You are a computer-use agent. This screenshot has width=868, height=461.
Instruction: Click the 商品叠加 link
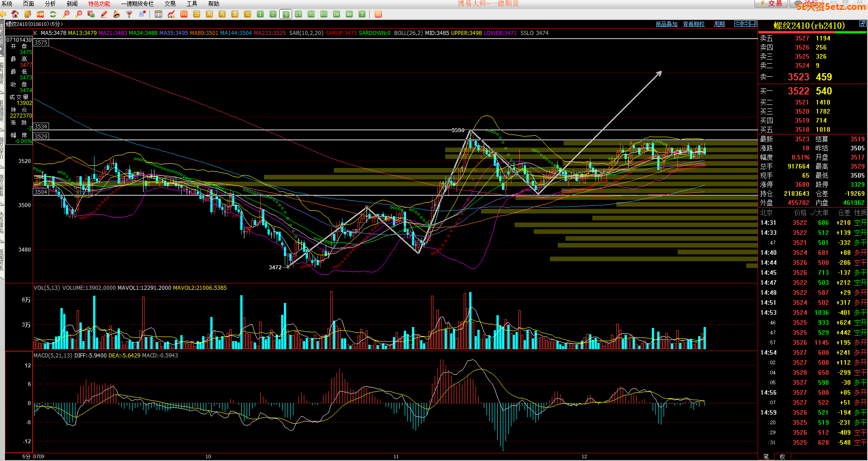point(667,24)
